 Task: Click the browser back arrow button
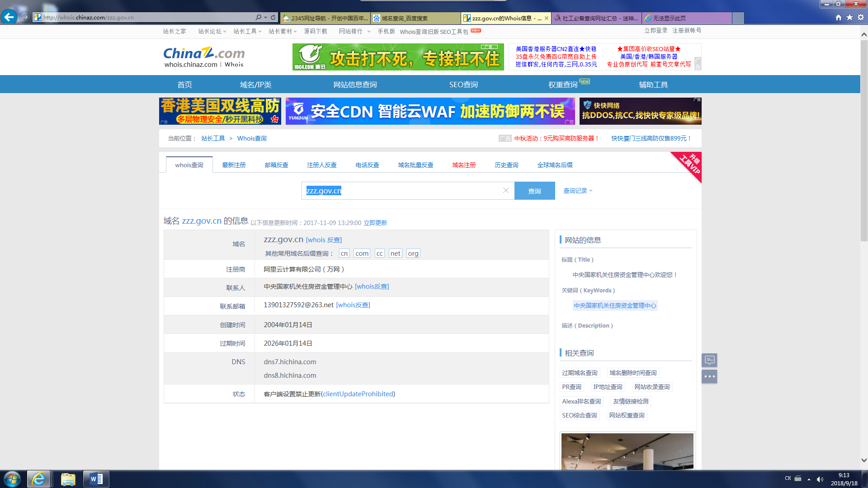click(x=9, y=17)
